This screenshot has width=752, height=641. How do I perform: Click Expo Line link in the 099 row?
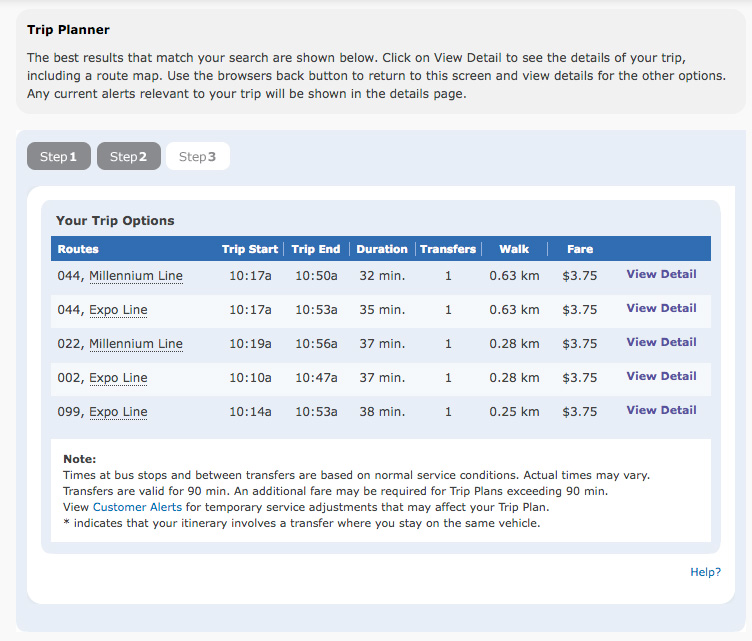[x=118, y=412]
